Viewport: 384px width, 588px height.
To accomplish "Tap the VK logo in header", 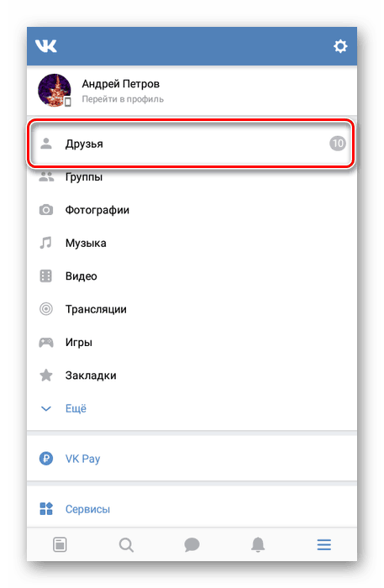I will (x=45, y=46).
